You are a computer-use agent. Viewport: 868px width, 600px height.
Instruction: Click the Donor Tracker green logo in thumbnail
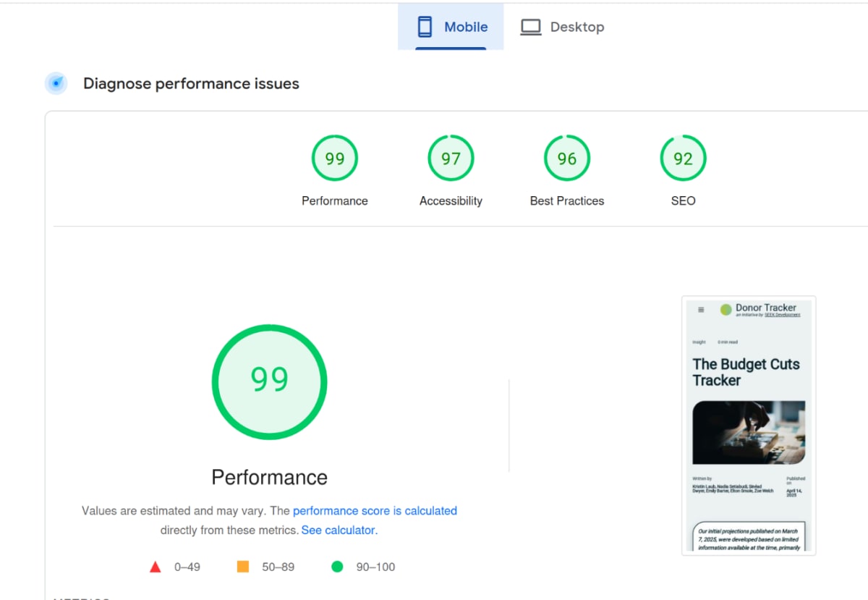[726, 310]
